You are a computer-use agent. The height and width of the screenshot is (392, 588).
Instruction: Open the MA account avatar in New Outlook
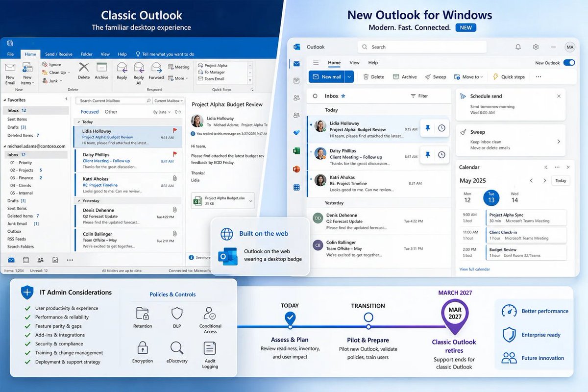(569, 47)
